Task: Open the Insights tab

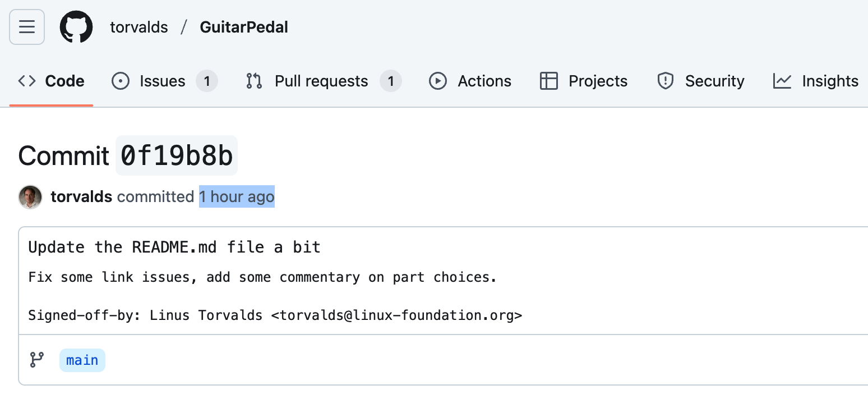Action: pos(830,81)
